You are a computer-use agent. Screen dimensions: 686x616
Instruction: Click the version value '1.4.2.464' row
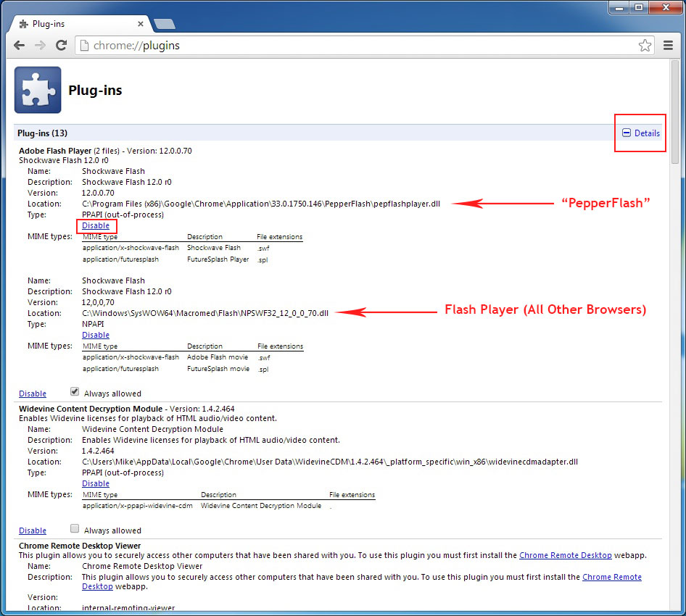(98, 451)
